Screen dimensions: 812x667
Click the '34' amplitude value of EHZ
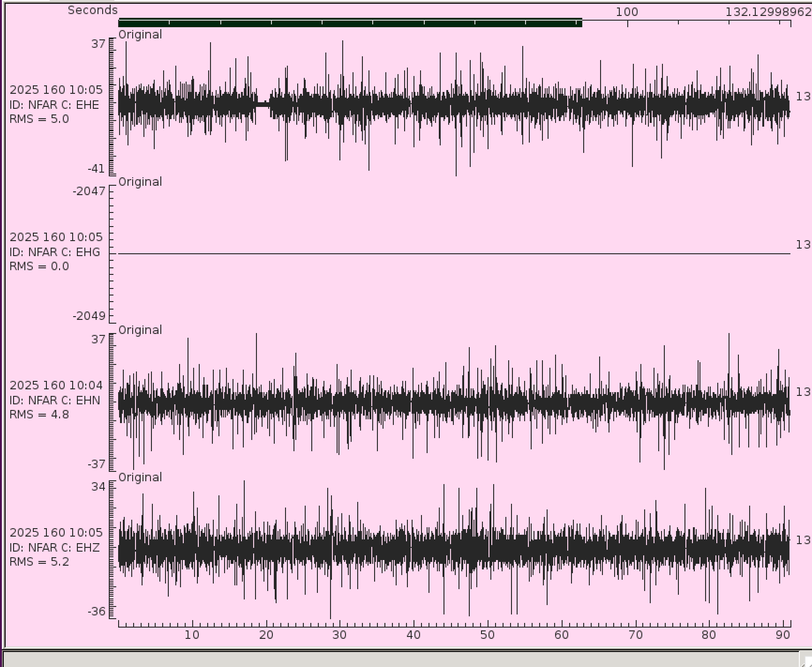[x=98, y=487]
